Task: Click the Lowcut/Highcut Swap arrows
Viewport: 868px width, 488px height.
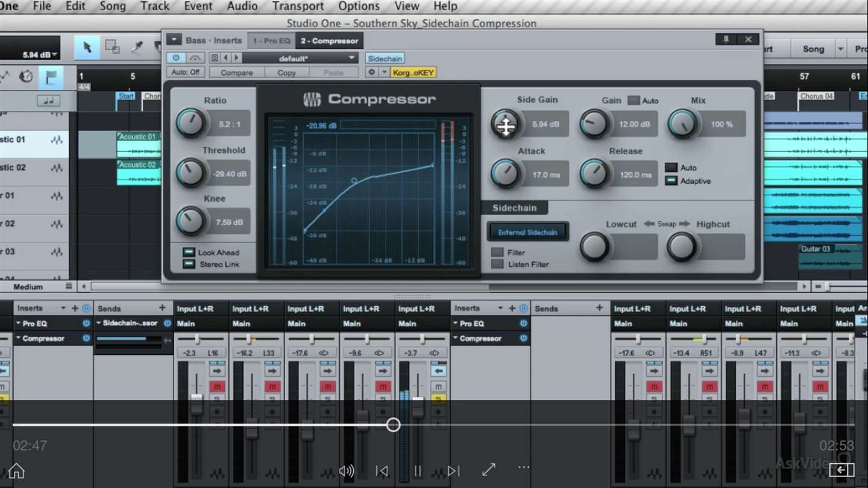Action: pos(666,224)
